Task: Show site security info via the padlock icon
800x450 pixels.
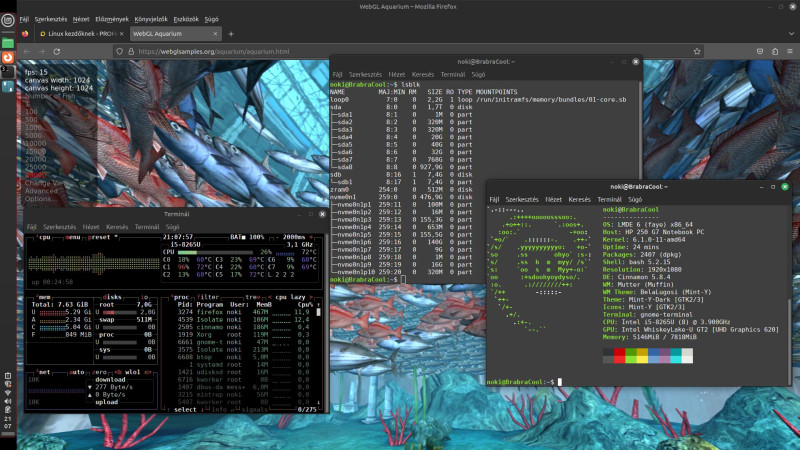Action: [x=131, y=52]
